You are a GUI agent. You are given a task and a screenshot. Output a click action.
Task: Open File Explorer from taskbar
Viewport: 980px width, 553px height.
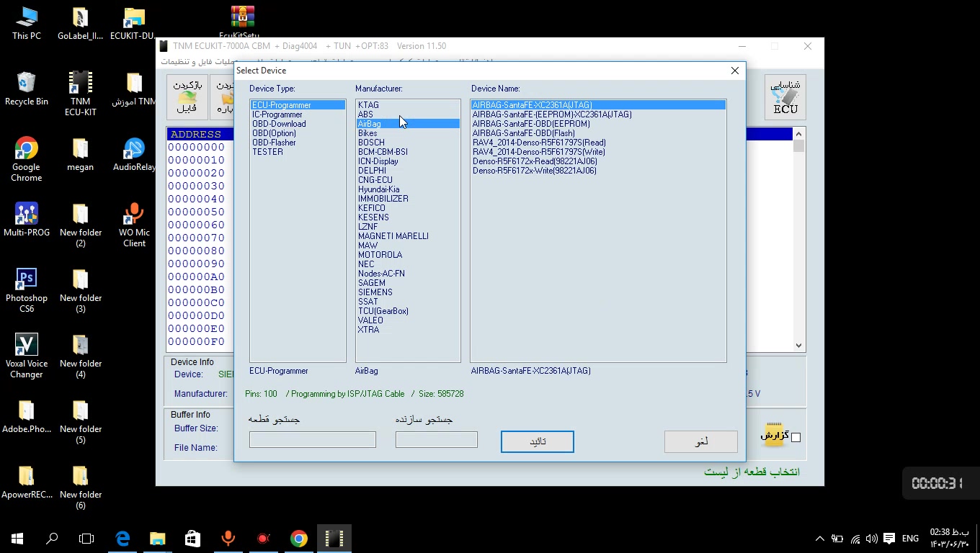[x=157, y=538]
